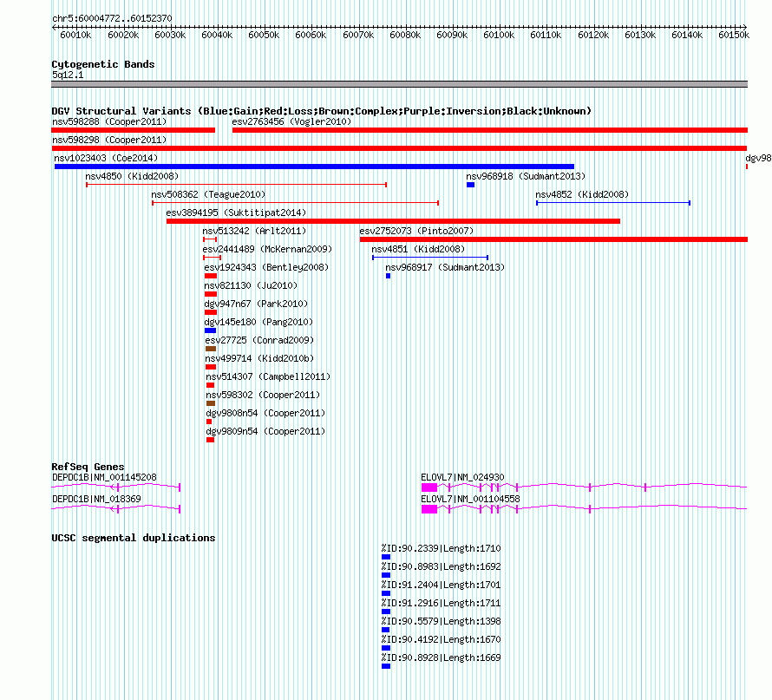This screenshot has width=772, height=700.
Task: Click dgv145e180 (Pang2010) label
Action: [x=258, y=322]
